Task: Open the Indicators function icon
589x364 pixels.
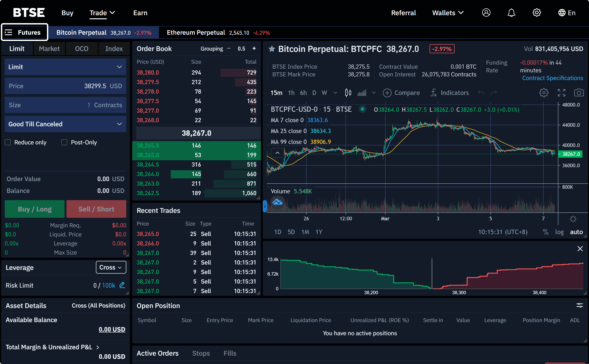Action: tap(433, 93)
